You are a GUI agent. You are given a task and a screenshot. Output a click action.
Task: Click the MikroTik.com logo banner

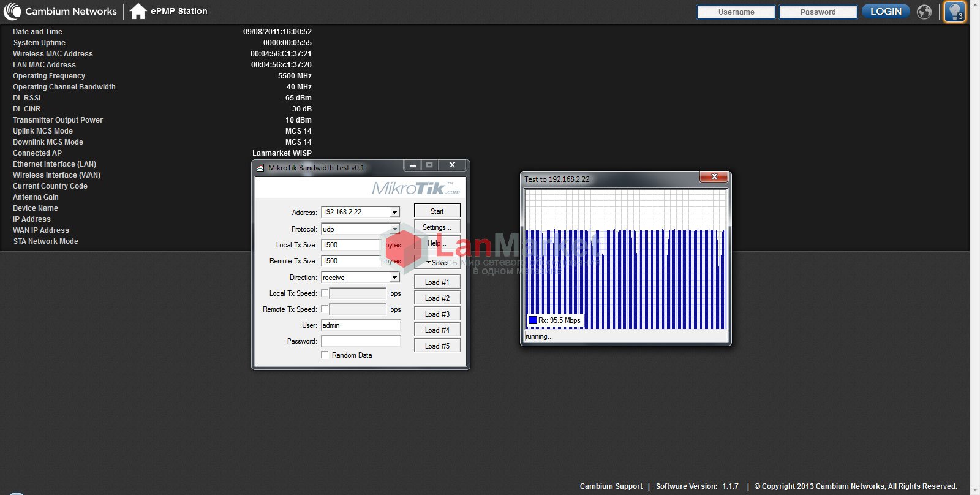click(415, 187)
